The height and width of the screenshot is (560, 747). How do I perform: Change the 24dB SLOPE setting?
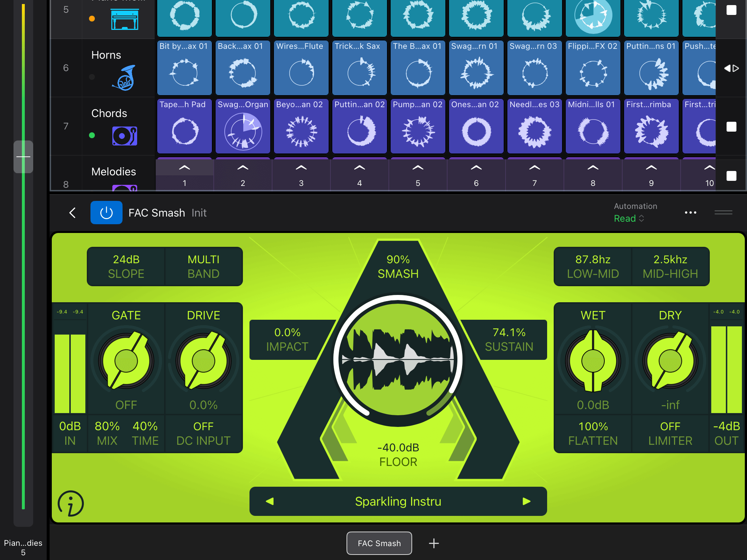[126, 267]
